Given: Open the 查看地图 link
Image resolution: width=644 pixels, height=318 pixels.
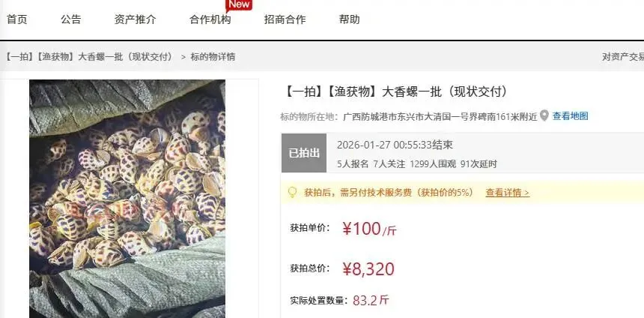Looking at the screenshot, I should click(x=570, y=116).
